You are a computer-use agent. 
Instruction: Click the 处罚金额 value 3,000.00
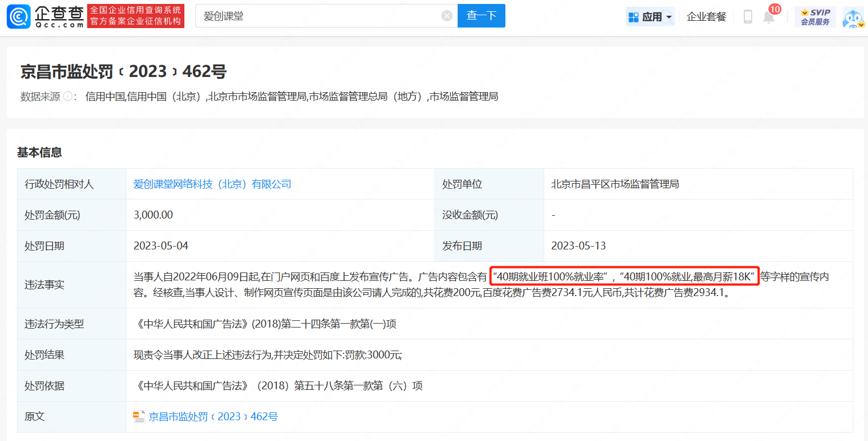click(153, 215)
